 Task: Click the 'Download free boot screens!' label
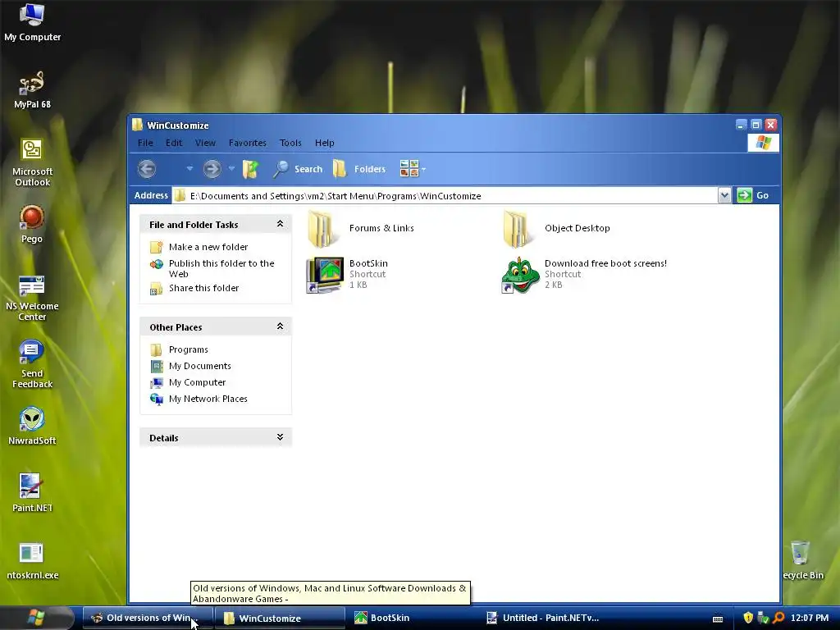click(x=605, y=263)
